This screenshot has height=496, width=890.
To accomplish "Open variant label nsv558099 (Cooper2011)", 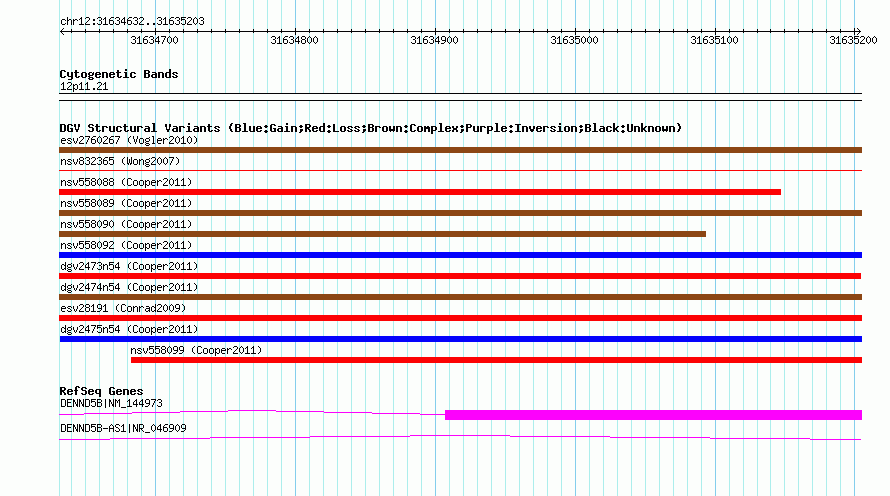I will point(196,350).
